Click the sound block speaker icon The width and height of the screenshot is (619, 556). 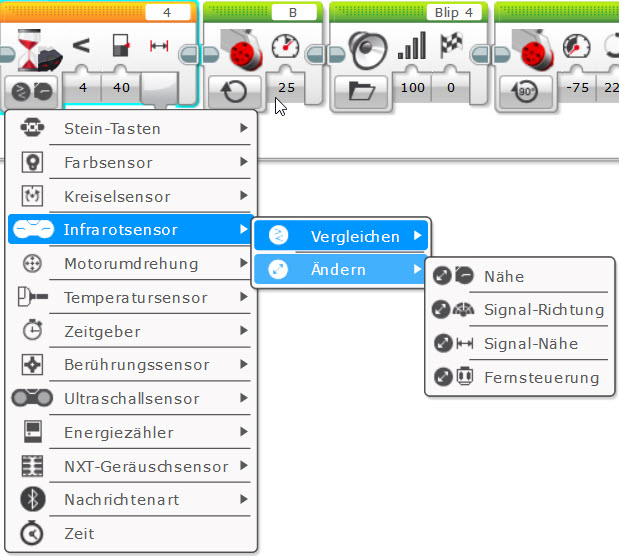(368, 49)
